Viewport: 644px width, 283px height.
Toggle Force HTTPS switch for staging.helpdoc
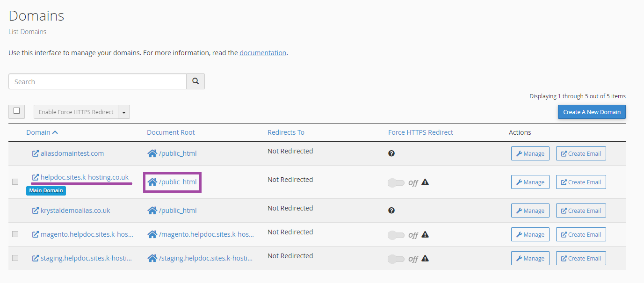[x=396, y=259]
